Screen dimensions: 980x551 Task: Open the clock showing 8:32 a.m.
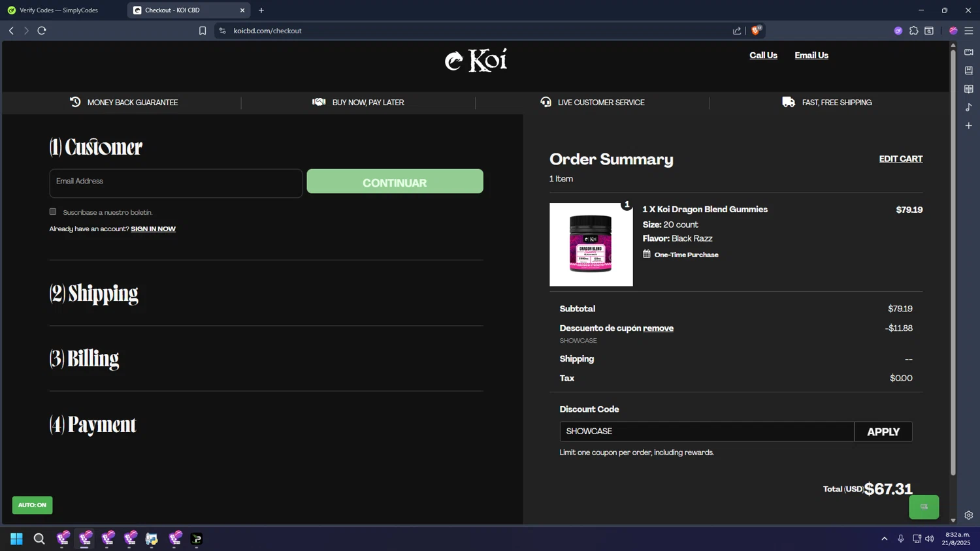[957, 539]
